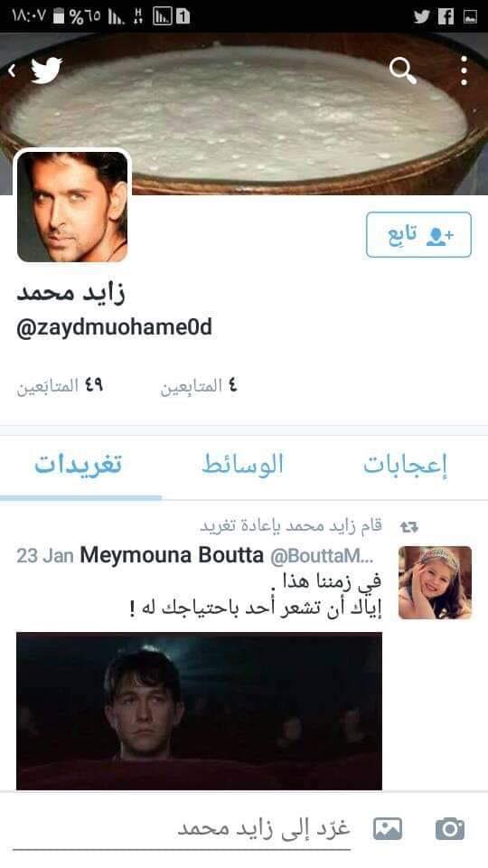
Task: Open Meymouna Boutta's avatar picture
Action: [x=435, y=582]
